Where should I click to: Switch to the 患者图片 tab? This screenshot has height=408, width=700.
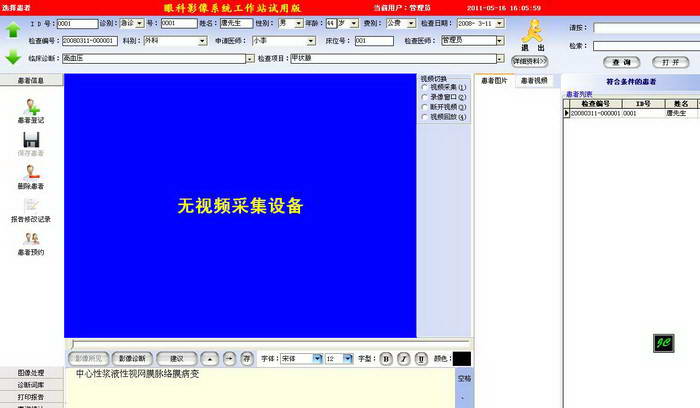click(x=494, y=81)
